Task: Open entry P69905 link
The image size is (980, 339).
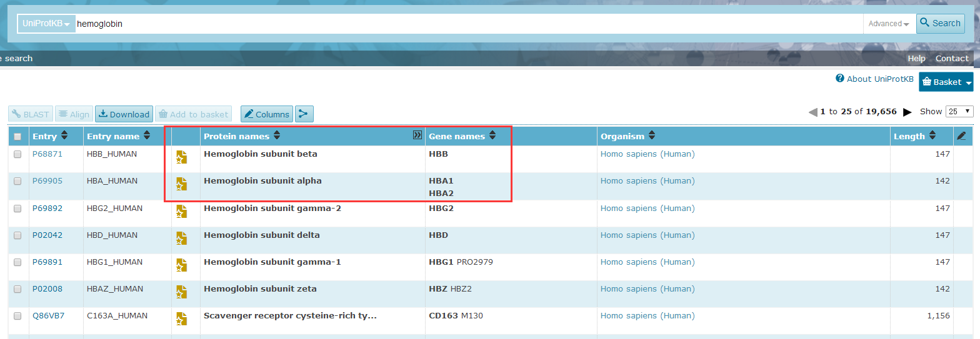Action: [47, 180]
